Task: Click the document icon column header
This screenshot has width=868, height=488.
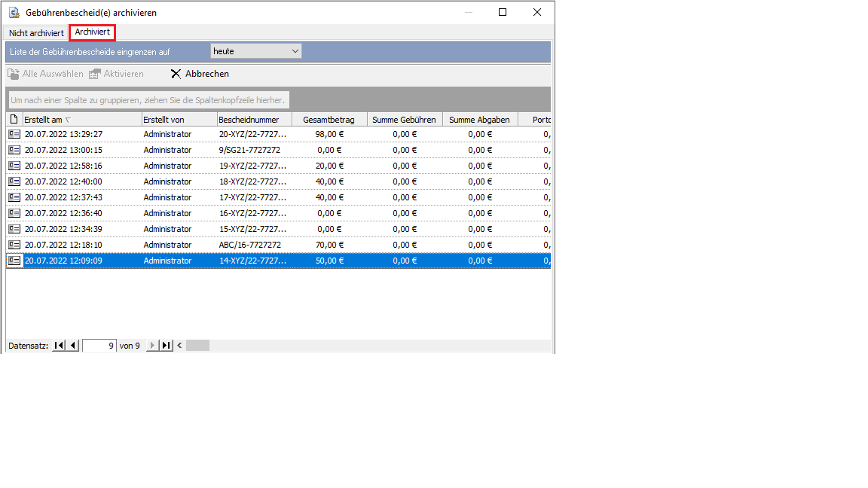Action: (x=14, y=120)
